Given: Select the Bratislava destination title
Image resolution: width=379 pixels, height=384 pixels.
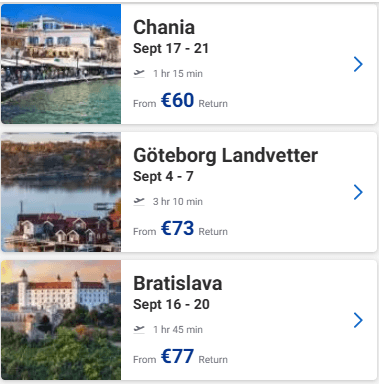Looking at the screenshot, I should pos(178,283).
